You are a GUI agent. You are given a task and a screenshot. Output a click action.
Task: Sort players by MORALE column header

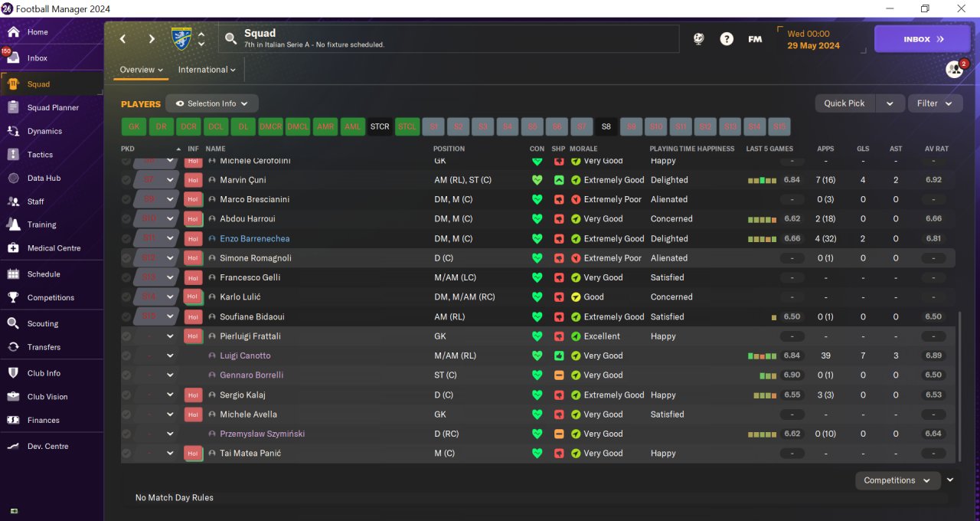pyautogui.click(x=584, y=149)
